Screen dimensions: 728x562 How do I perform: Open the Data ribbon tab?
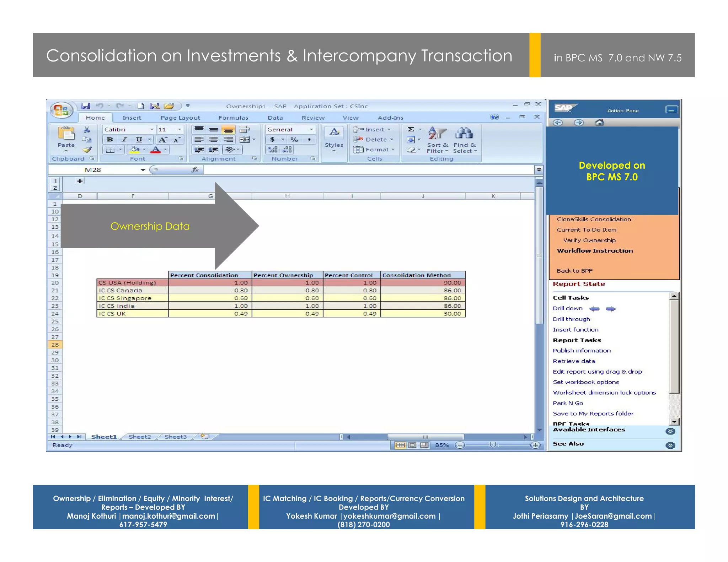point(275,118)
